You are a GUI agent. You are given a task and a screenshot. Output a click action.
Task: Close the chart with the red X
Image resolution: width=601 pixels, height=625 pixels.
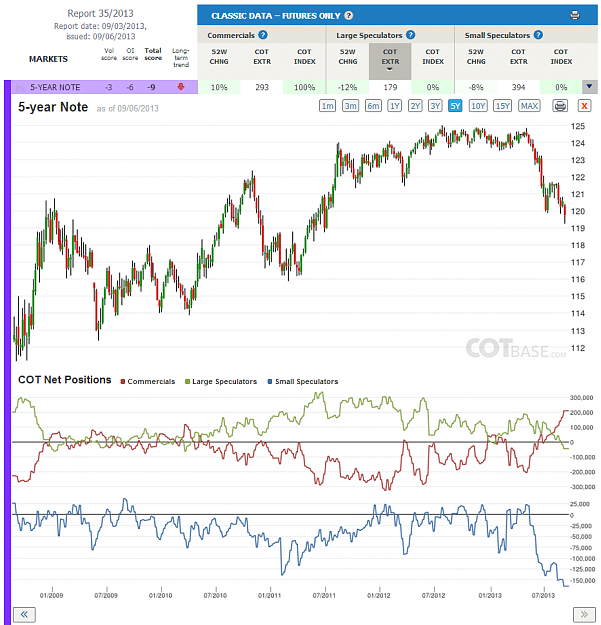584,106
